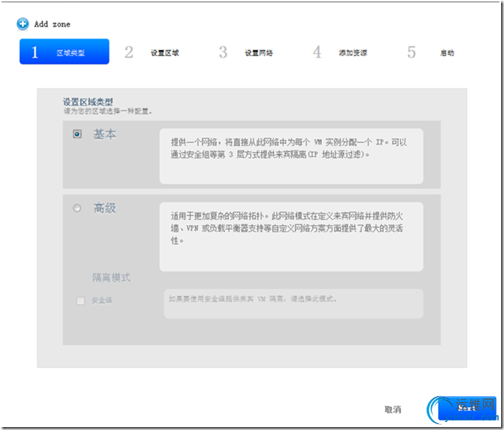Click the blue plus icon beside Add zone

[24, 24]
